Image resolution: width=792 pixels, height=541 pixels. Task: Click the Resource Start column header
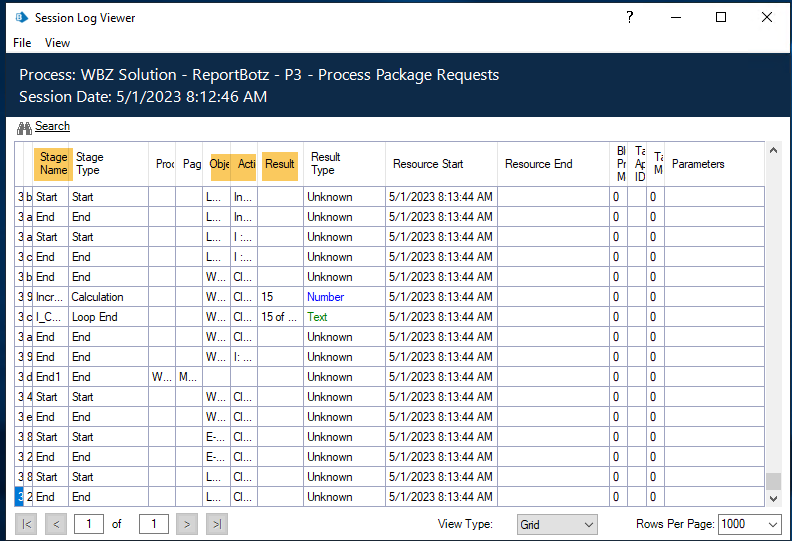click(x=441, y=164)
